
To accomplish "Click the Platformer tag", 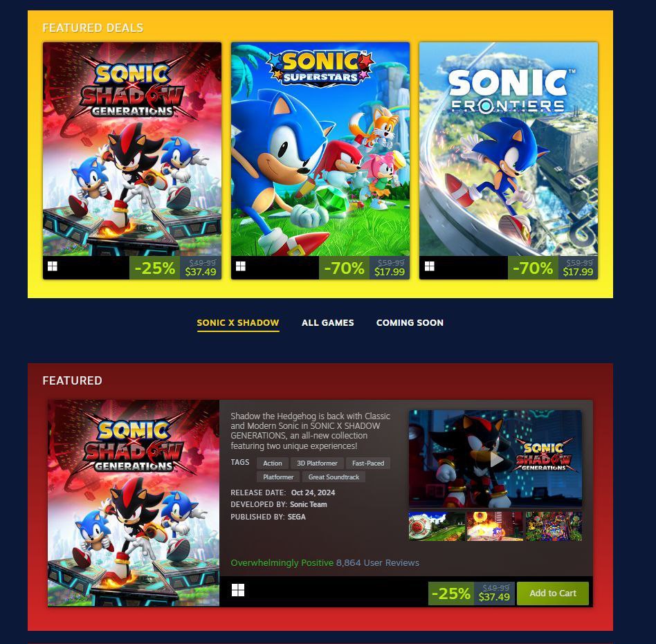I will click(278, 477).
